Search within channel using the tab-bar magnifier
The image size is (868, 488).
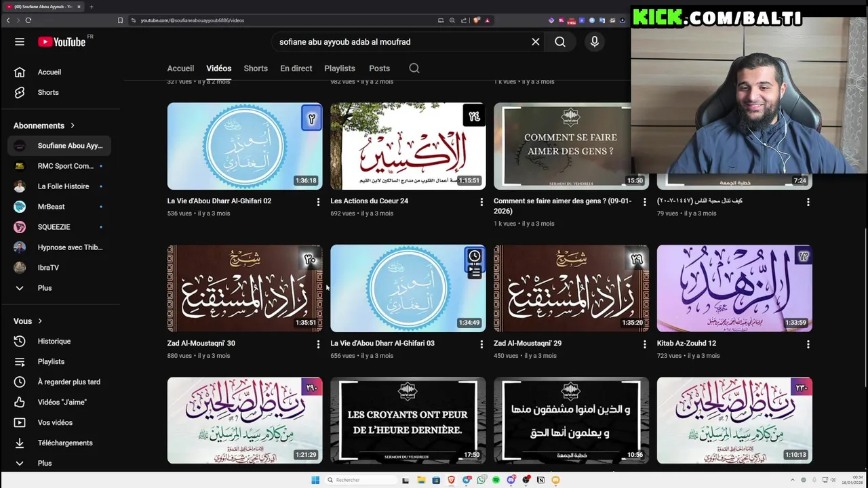click(414, 68)
